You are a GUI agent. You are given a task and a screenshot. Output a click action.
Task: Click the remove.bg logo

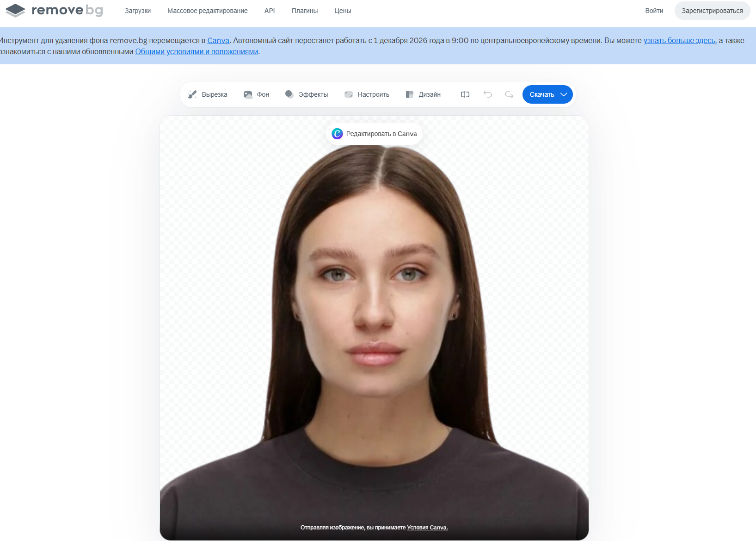pyautogui.click(x=54, y=10)
